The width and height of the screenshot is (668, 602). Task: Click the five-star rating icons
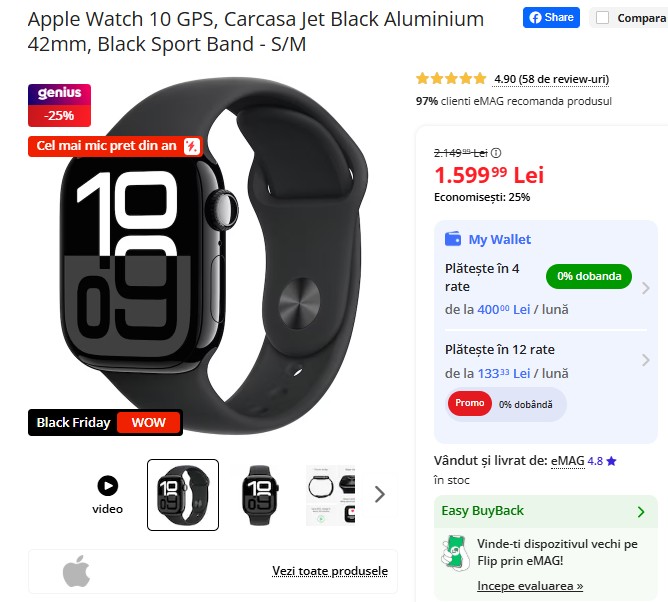point(451,78)
